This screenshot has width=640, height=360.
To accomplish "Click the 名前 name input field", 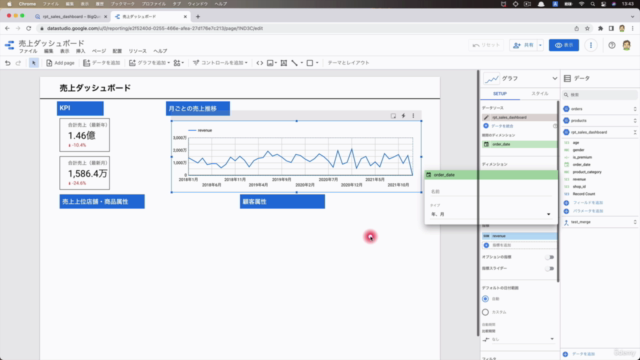I will [x=491, y=191].
